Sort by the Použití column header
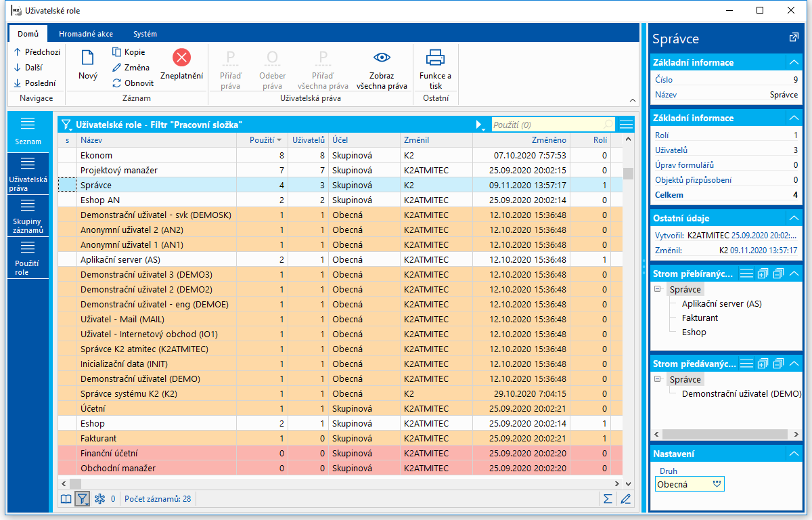 click(263, 140)
